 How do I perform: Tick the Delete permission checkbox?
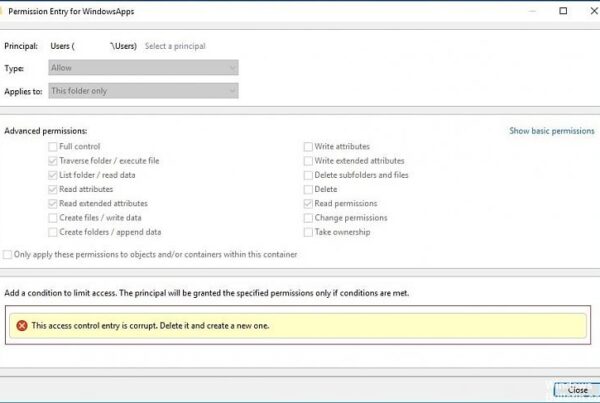pyautogui.click(x=308, y=189)
